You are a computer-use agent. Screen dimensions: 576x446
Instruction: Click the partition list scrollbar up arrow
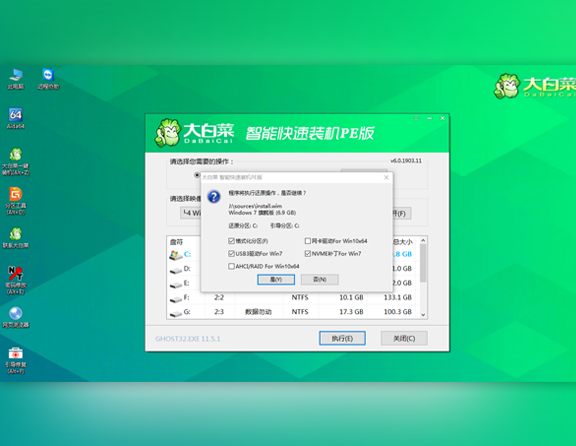click(423, 240)
